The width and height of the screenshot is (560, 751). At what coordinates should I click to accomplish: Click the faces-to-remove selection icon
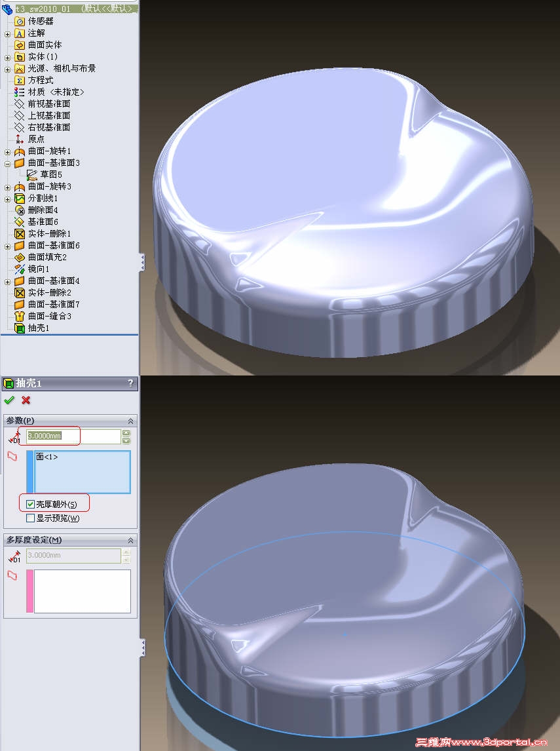pos(12,457)
